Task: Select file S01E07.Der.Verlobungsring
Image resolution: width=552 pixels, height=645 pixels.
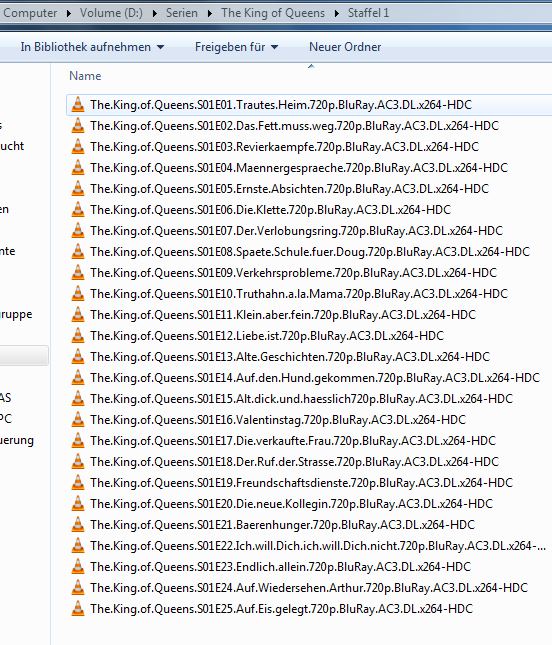Action: 297,231
